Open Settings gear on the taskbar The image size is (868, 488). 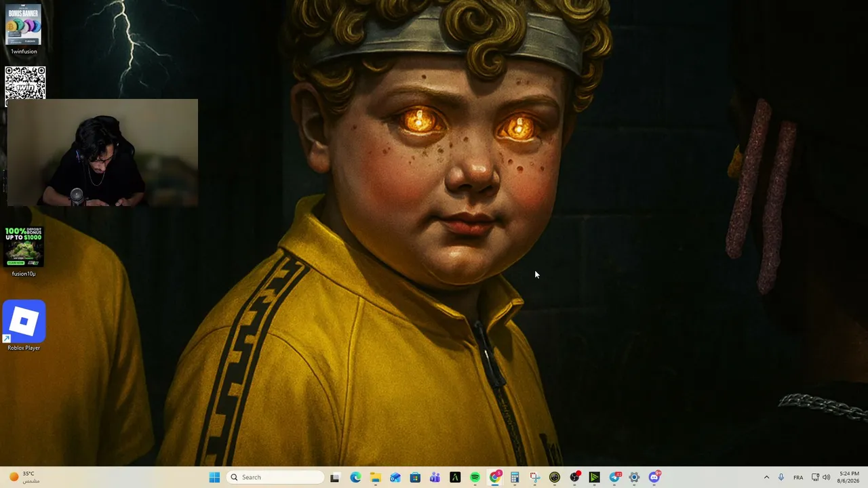tap(634, 477)
